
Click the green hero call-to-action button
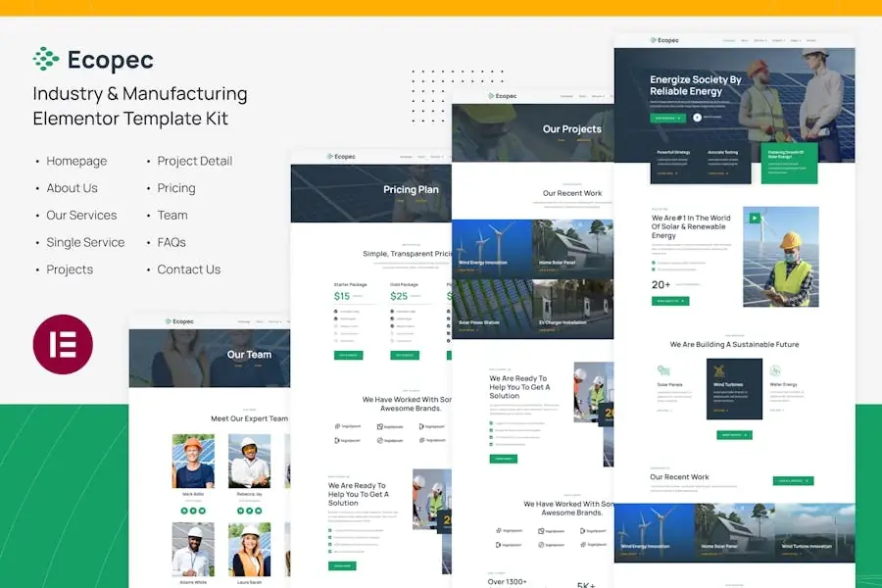[667, 118]
